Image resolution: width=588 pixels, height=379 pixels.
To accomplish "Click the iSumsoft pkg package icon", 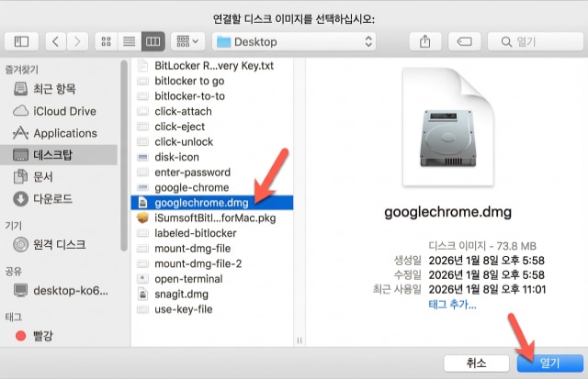I will pos(142,217).
